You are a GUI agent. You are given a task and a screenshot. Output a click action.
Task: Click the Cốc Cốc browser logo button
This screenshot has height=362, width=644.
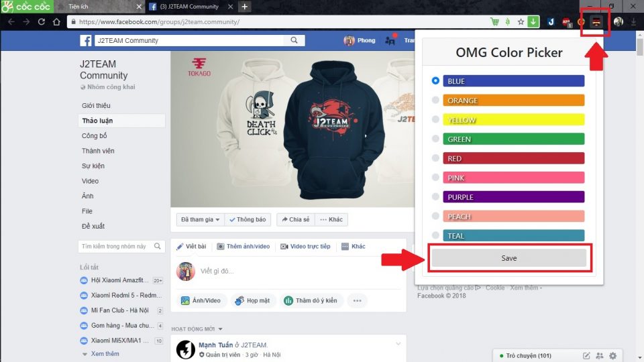[x=27, y=7]
